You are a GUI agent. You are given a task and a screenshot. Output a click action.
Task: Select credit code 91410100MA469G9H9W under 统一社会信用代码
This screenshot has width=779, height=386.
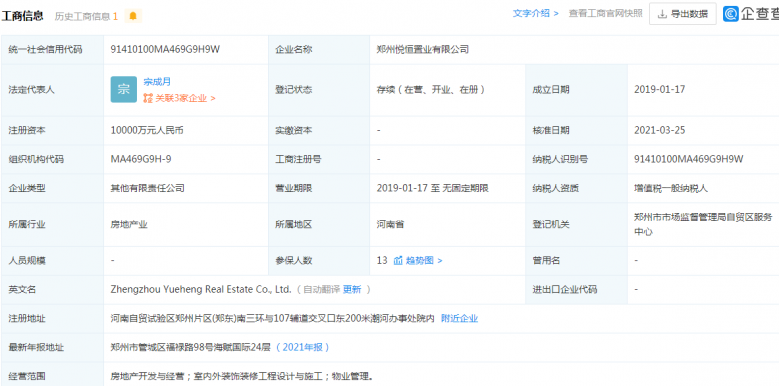(x=165, y=49)
